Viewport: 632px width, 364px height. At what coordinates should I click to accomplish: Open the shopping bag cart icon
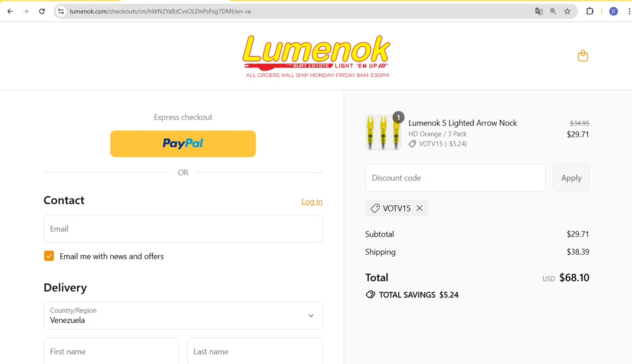583,56
